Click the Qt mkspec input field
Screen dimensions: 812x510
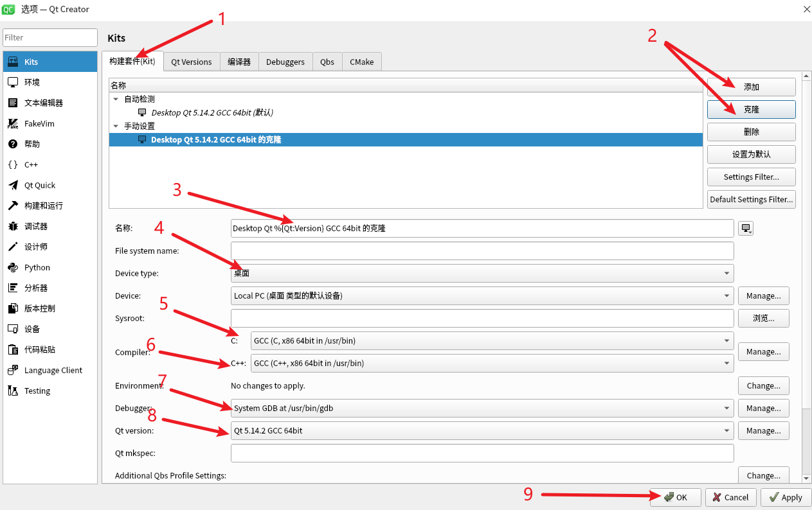coord(482,453)
